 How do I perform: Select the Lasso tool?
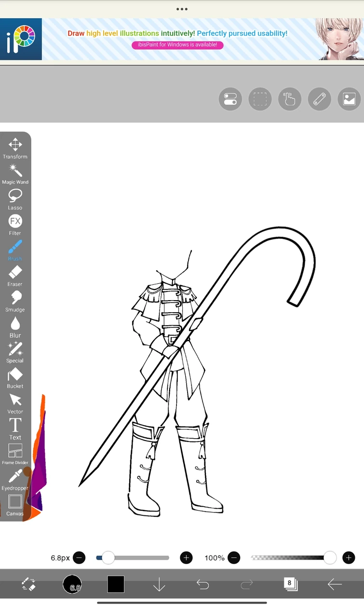(15, 200)
